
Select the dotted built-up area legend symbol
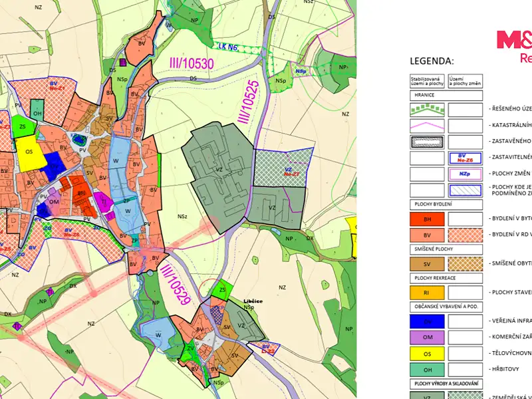427,142
